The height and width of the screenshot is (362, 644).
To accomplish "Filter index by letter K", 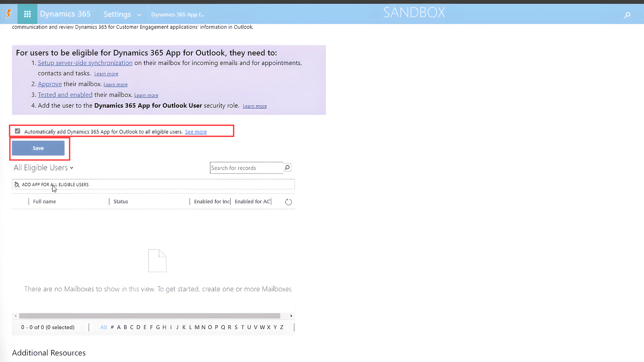I will (x=184, y=327).
